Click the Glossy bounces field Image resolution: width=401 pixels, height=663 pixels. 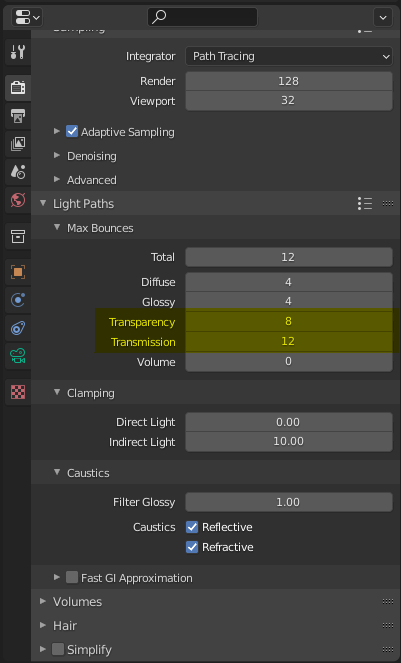[289, 302]
